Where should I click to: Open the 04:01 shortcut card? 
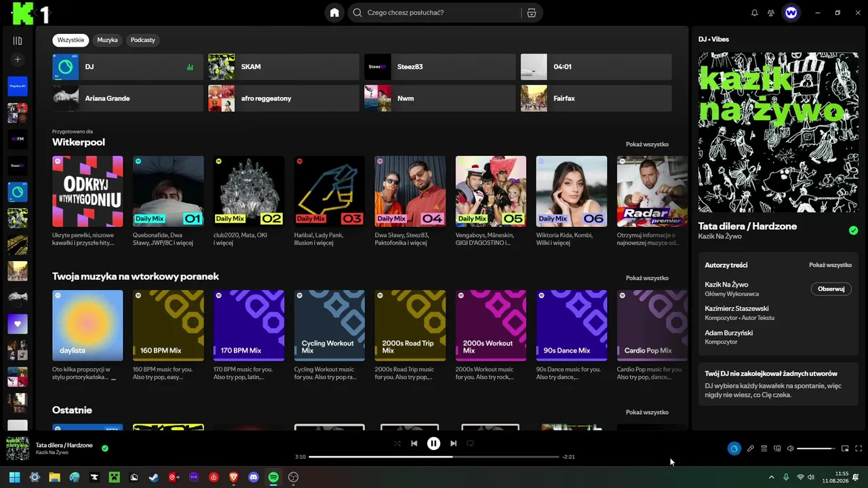[596, 67]
